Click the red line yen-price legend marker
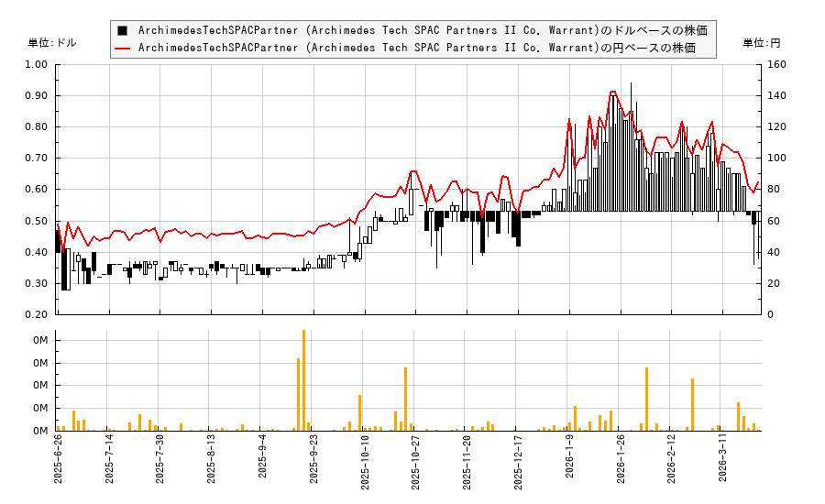The width and height of the screenshot is (825, 504). coord(122,48)
